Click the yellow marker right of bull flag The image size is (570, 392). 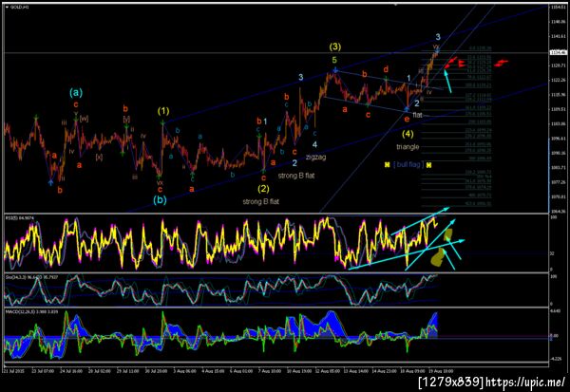coord(428,165)
